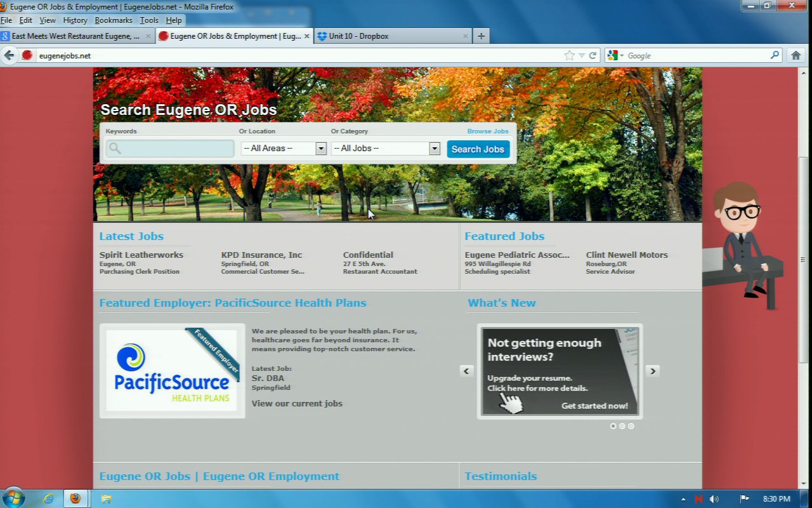Screen dimensions: 812x508
Task: Click the Windows Start orb
Action: [x=13, y=498]
